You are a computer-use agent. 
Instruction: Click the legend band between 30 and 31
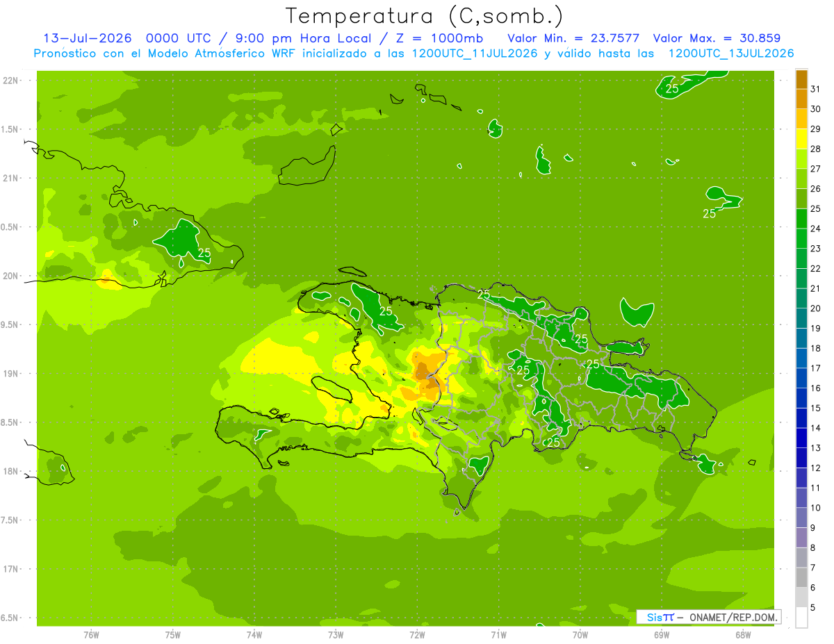point(801,99)
